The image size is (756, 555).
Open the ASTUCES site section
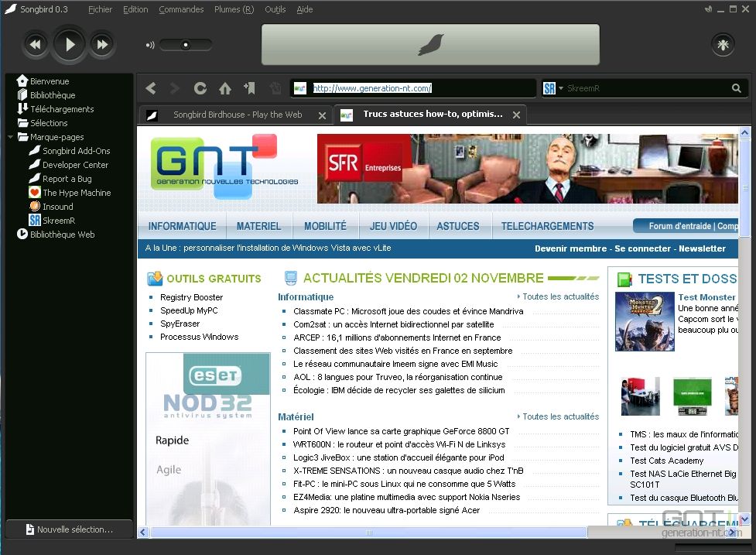point(458,226)
